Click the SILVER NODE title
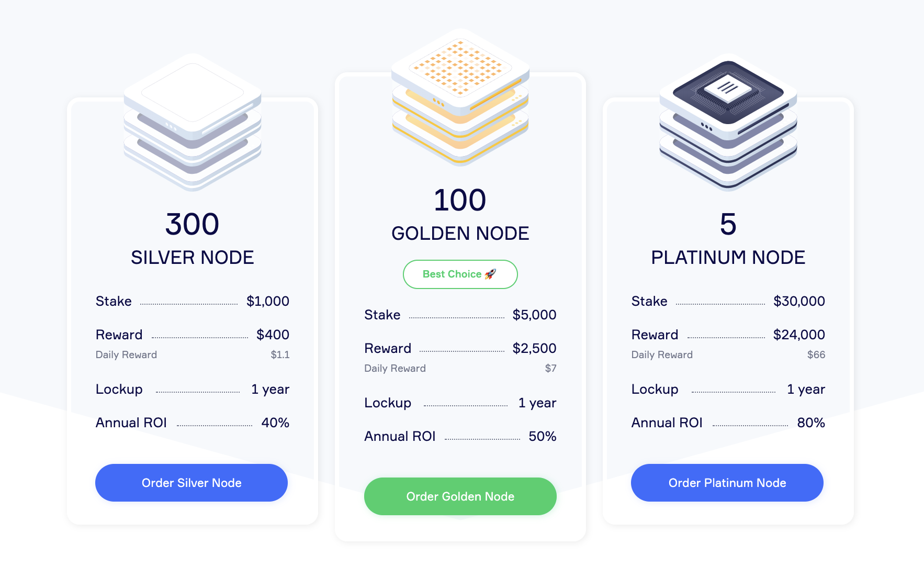The image size is (924, 577). [x=193, y=258]
